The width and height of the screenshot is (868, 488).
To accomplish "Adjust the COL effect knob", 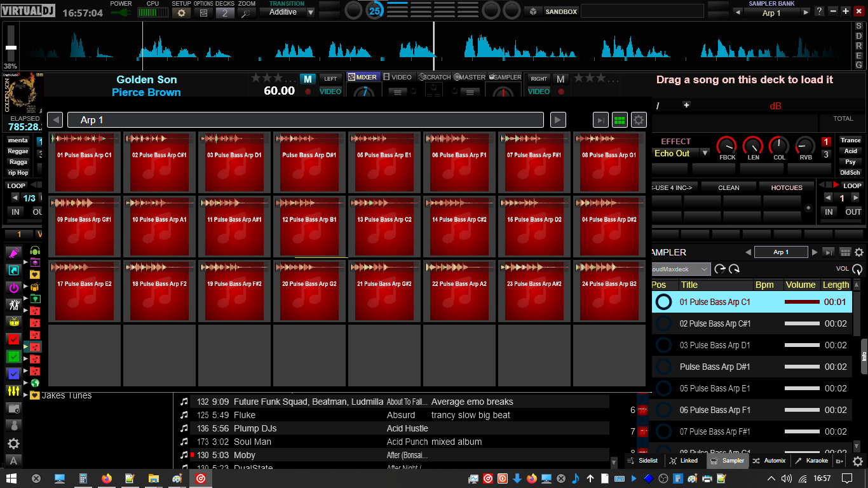I will 779,146.
